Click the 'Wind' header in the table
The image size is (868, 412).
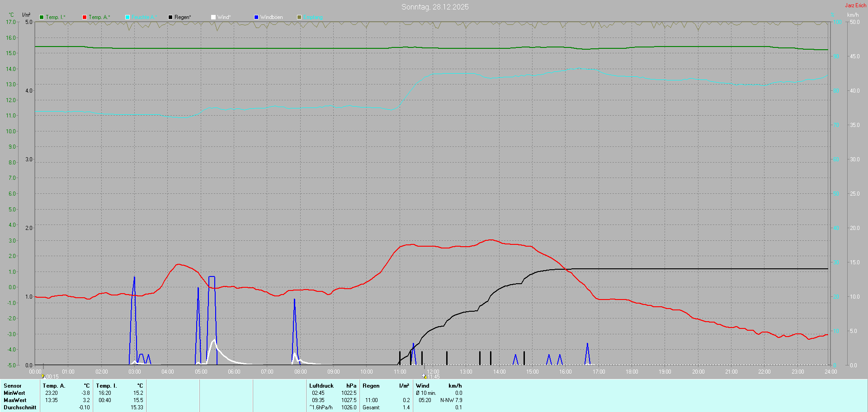(423, 386)
